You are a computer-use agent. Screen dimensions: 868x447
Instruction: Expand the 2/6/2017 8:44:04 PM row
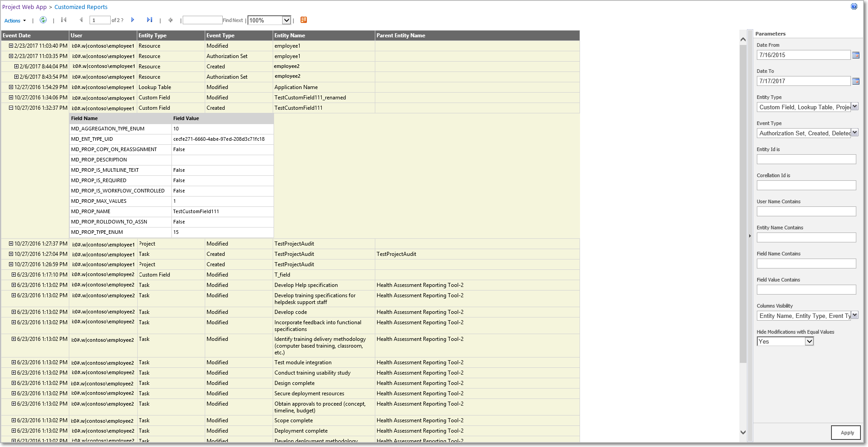(17, 67)
